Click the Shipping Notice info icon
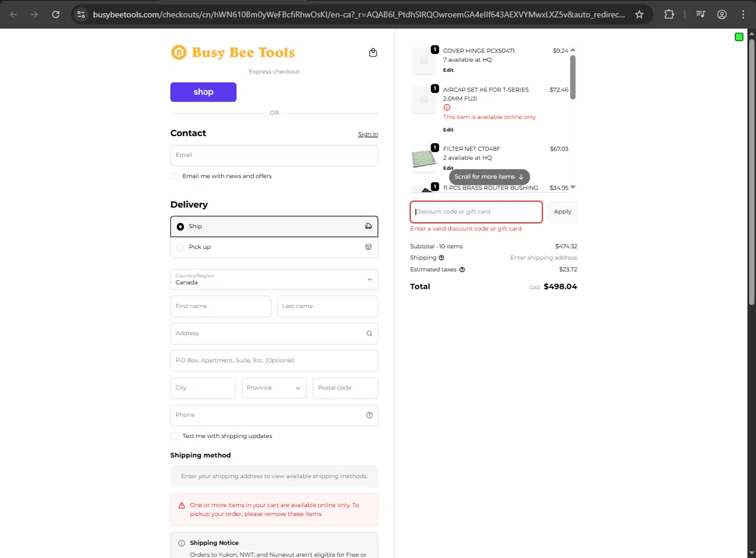This screenshot has height=558, width=756. pos(181,543)
